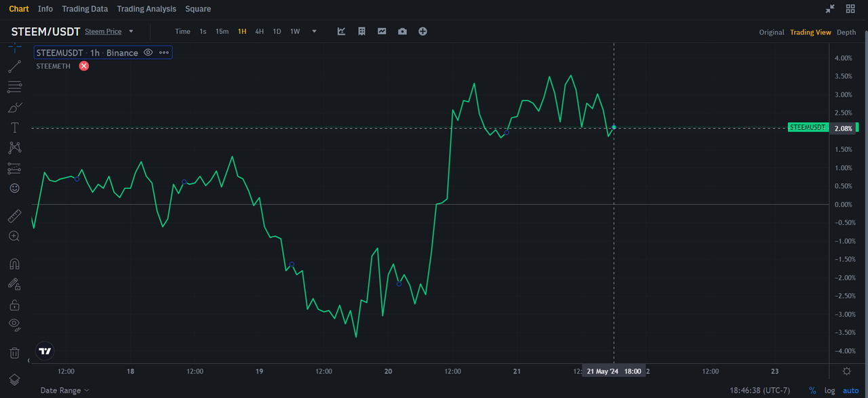Toggle auto scale button
The image size is (868, 398).
[x=850, y=391]
